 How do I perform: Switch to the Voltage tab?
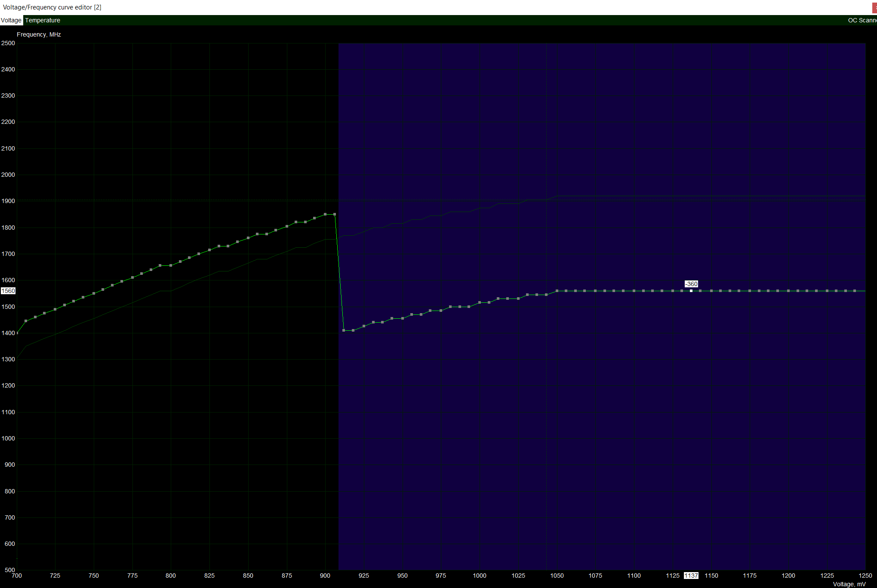coord(11,20)
